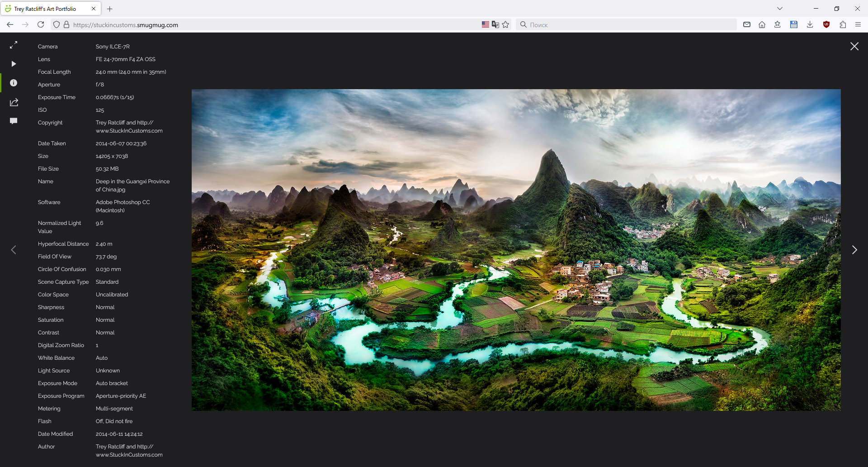Toggle the photo info panel
The height and width of the screenshot is (467, 868).
[14, 83]
